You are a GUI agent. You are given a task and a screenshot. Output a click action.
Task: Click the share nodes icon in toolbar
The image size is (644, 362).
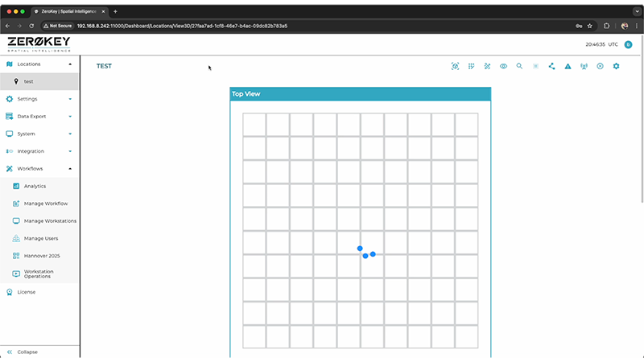[x=551, y=66]
